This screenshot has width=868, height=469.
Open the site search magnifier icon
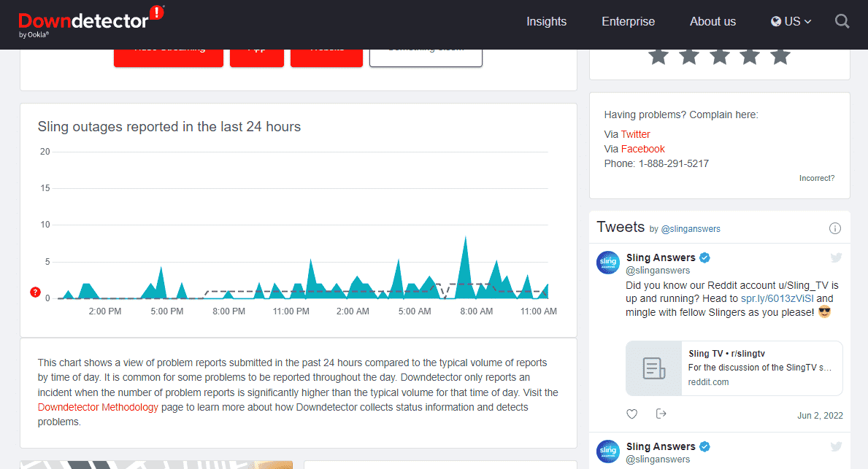842,22
